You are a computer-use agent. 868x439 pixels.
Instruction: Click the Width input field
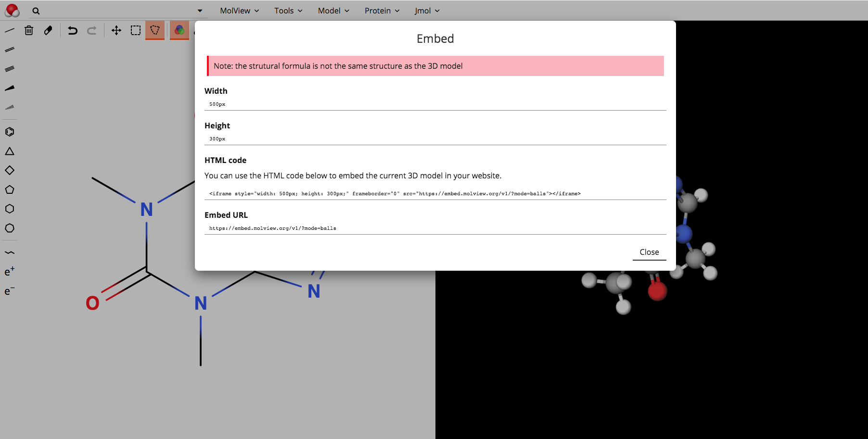(x=435, y=104)
